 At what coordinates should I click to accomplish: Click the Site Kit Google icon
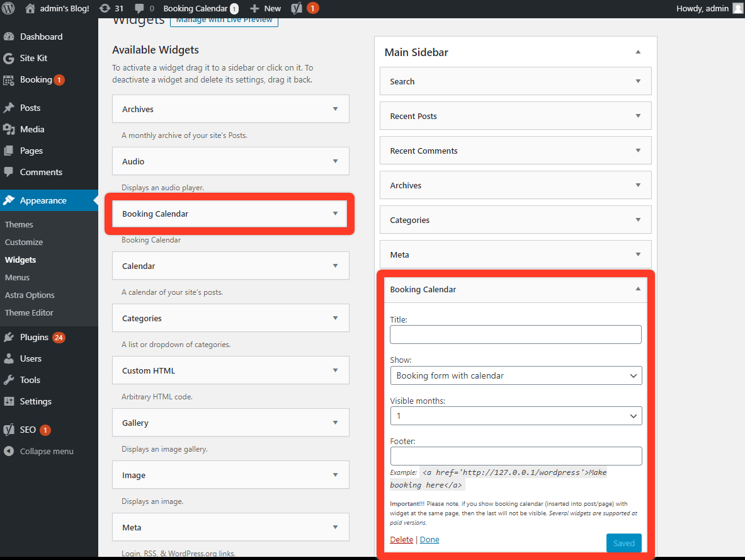point(9,58)
